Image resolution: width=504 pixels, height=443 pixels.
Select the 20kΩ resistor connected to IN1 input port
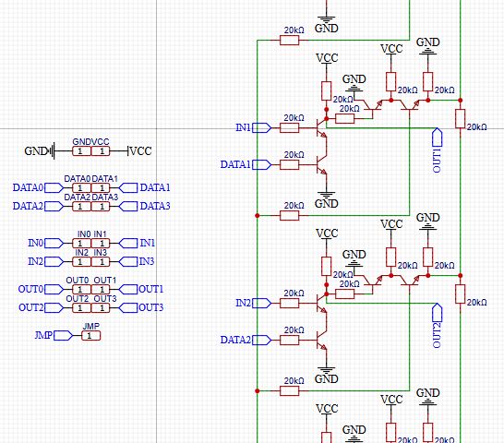click(290, 128)
